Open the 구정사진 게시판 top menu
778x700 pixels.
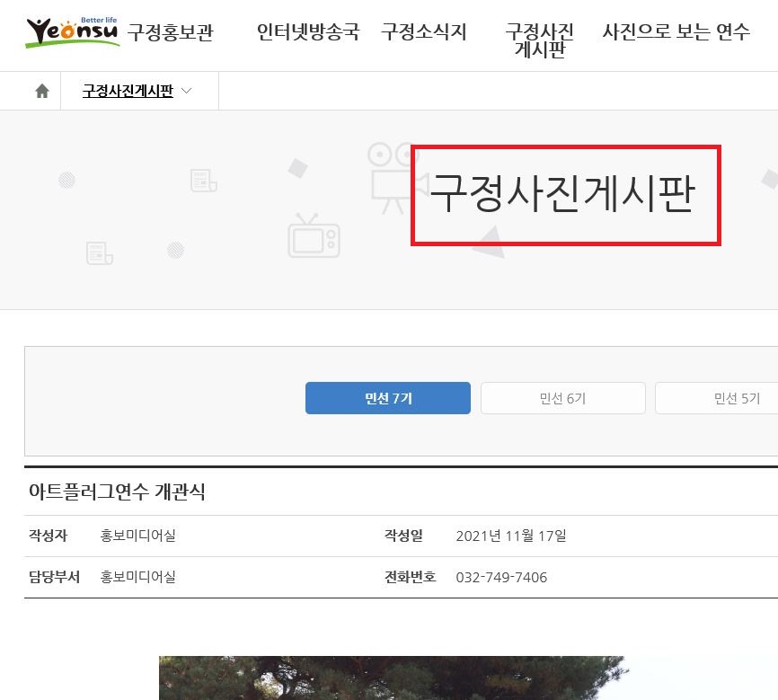[x=540, y=40]
